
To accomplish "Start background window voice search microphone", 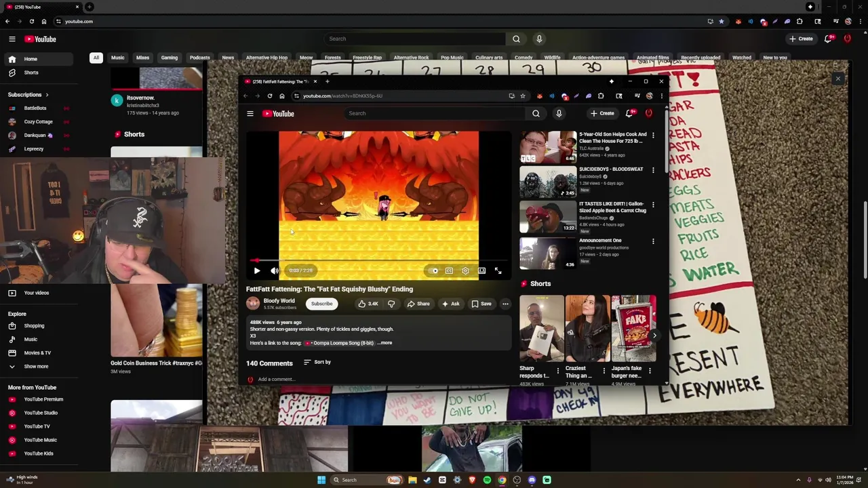I will click(539, 39).
